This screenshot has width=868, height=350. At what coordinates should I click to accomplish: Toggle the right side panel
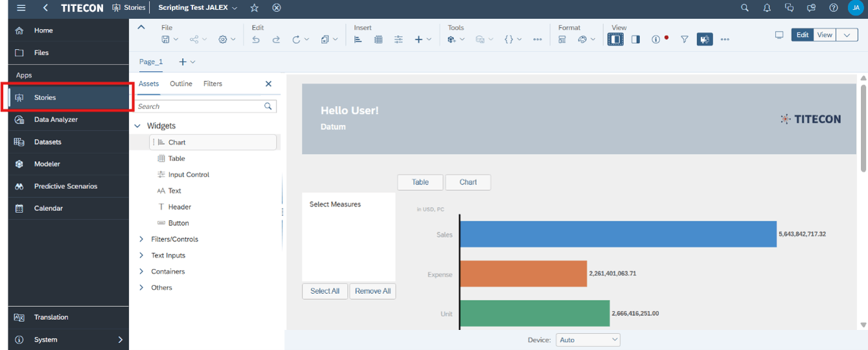635,39
